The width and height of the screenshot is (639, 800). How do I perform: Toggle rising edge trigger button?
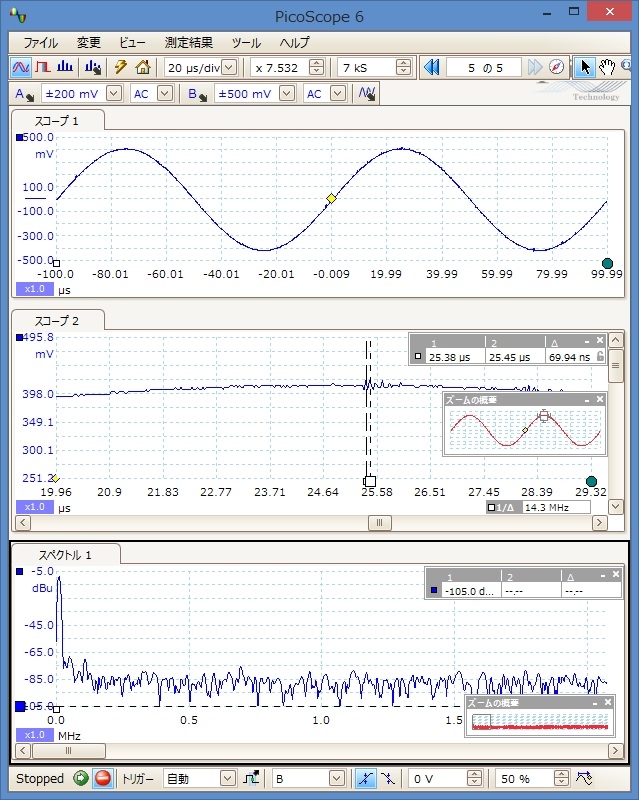point(366,778)
